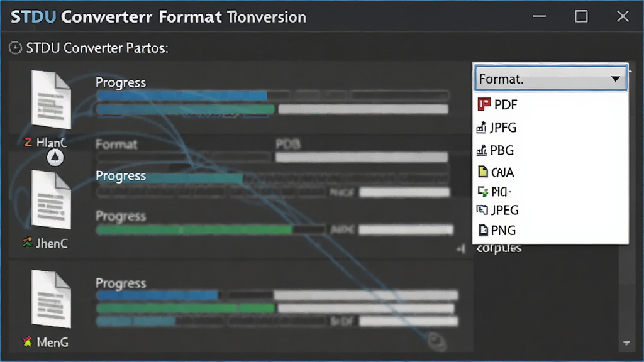The width and height of the screenshot is (644, 362).
Task: Minimize the STDU Converter window
Action: (x=539, y=16)
